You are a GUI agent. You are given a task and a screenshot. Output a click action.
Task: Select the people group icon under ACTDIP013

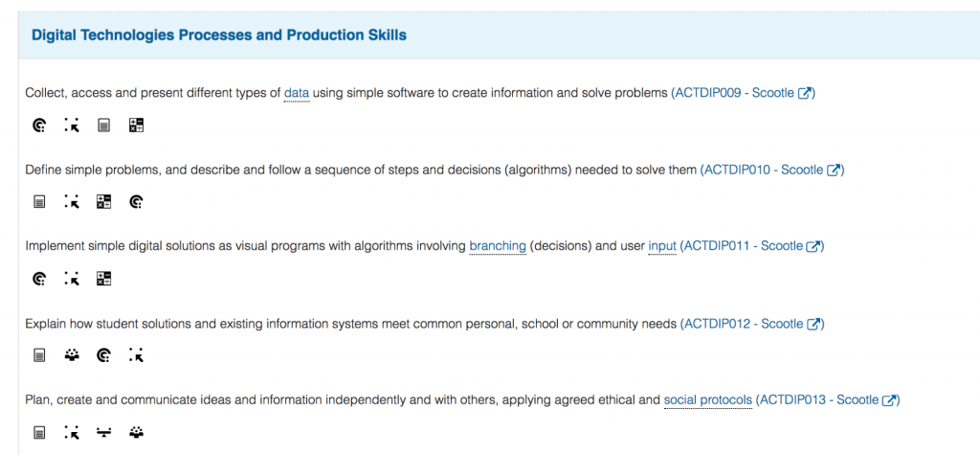coord(136,432)
